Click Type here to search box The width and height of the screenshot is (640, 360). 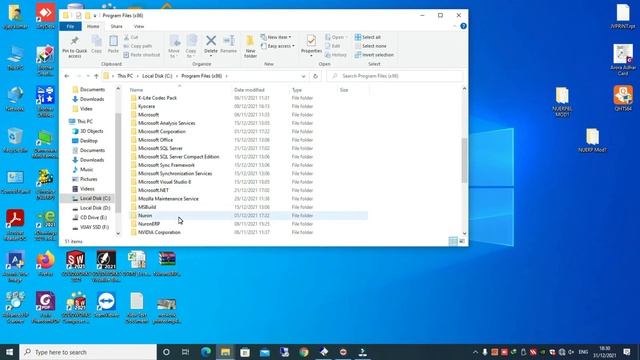coord(88,352)
